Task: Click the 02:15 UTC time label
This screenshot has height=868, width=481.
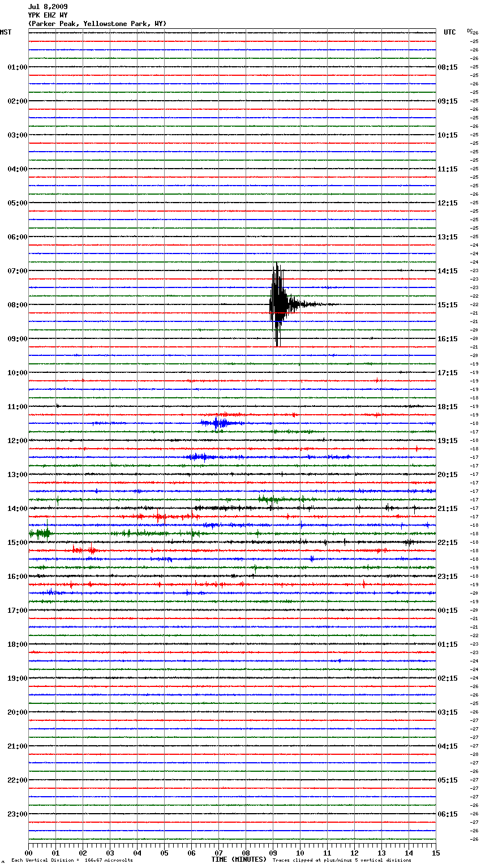Action: [x=448, y=678]
